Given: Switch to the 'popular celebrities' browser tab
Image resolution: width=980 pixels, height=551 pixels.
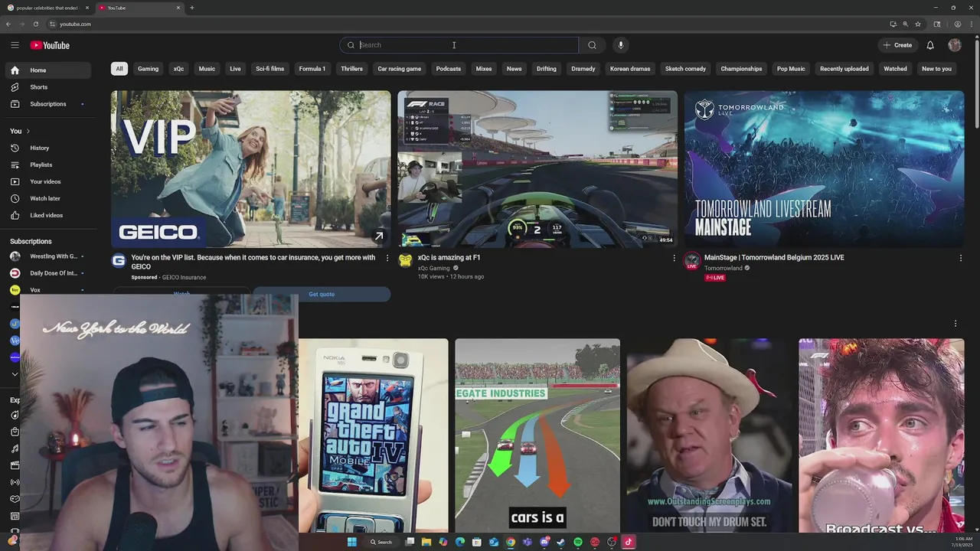Looking at the screenshot, I should tap(47, 8).
